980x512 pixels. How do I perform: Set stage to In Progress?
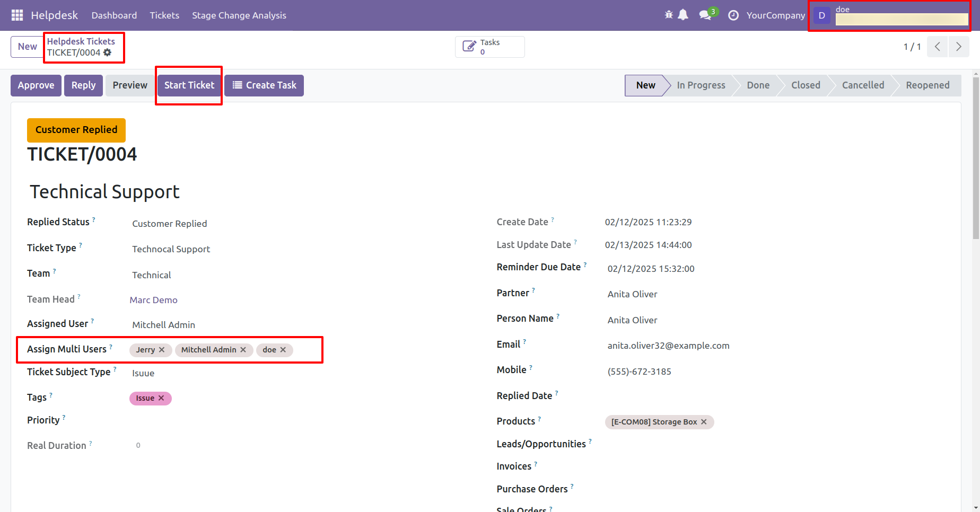[x=701, y=85]
